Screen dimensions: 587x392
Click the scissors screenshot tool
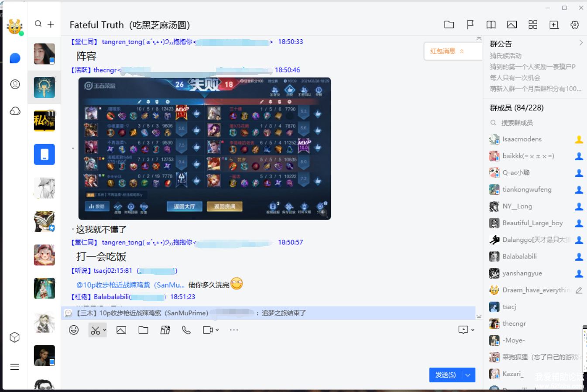(x=95, y=330)
